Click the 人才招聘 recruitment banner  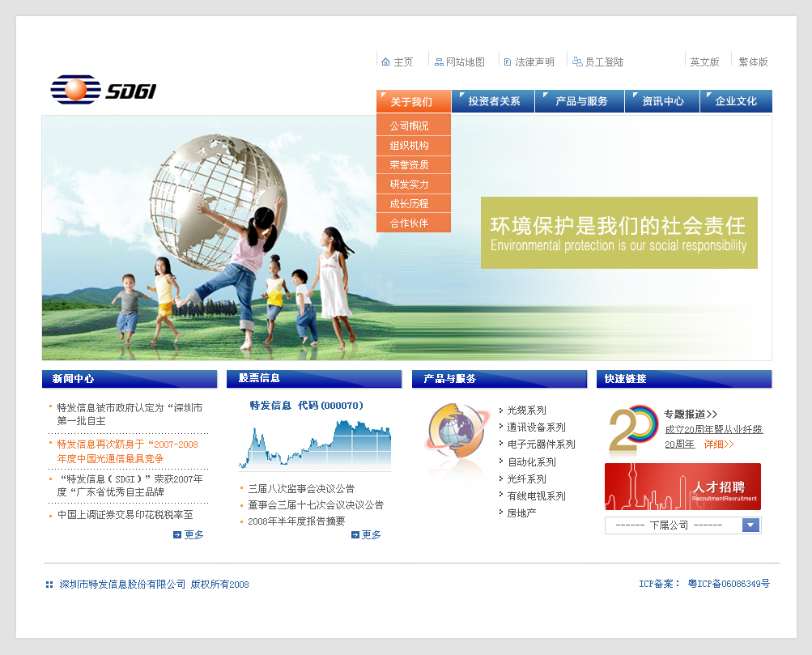[x=682, y=487]
